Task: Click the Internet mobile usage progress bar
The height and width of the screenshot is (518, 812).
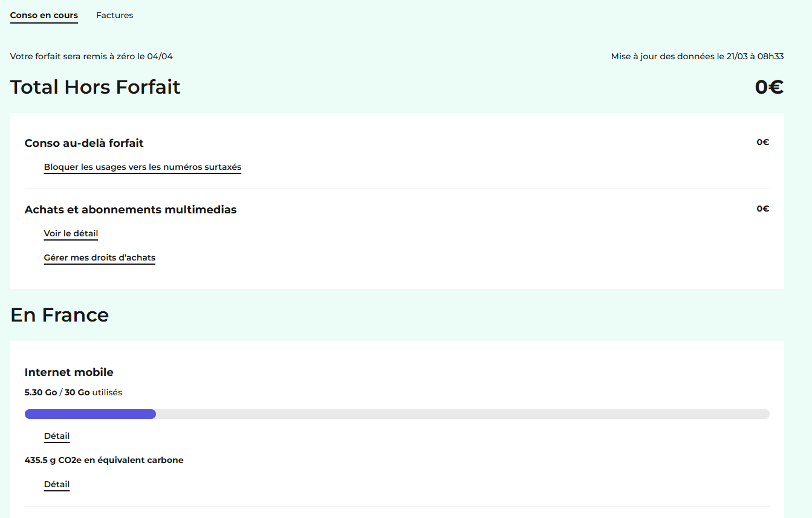Action: pos(397,414)
